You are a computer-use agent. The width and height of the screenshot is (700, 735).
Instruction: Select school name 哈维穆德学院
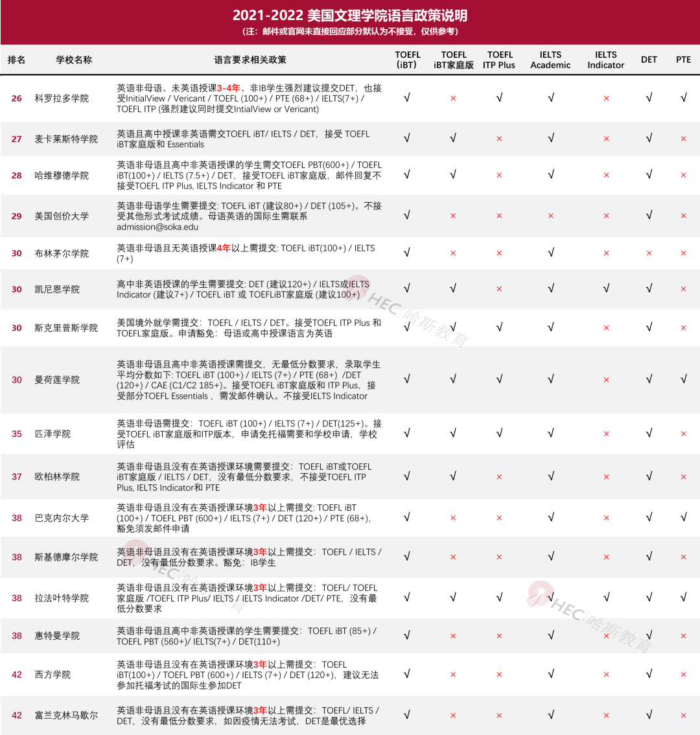[62, 175]
